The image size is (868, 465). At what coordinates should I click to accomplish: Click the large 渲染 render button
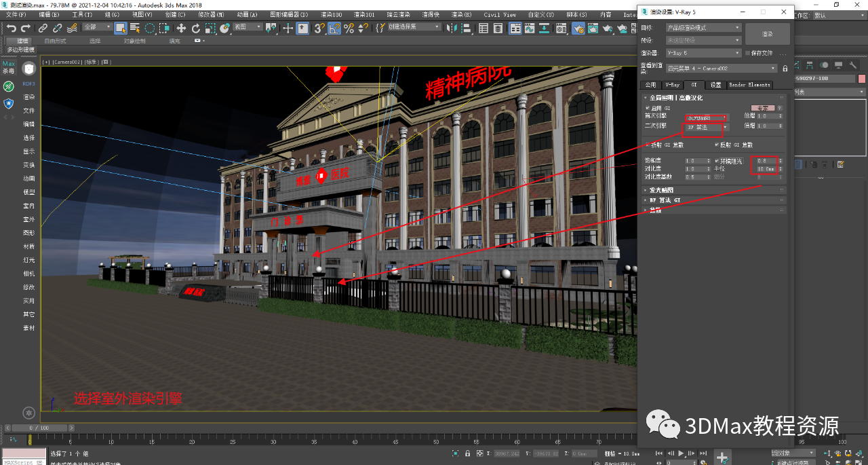(x=767, y=34)
